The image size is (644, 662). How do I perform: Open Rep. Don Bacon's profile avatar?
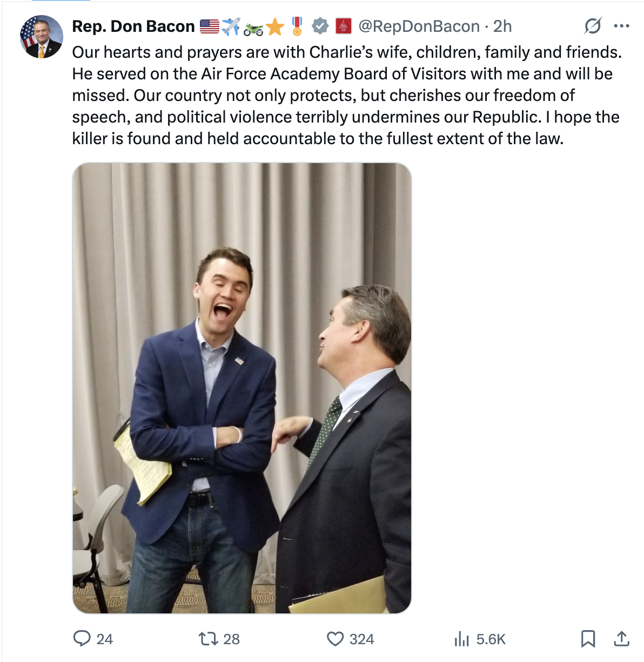42,37
